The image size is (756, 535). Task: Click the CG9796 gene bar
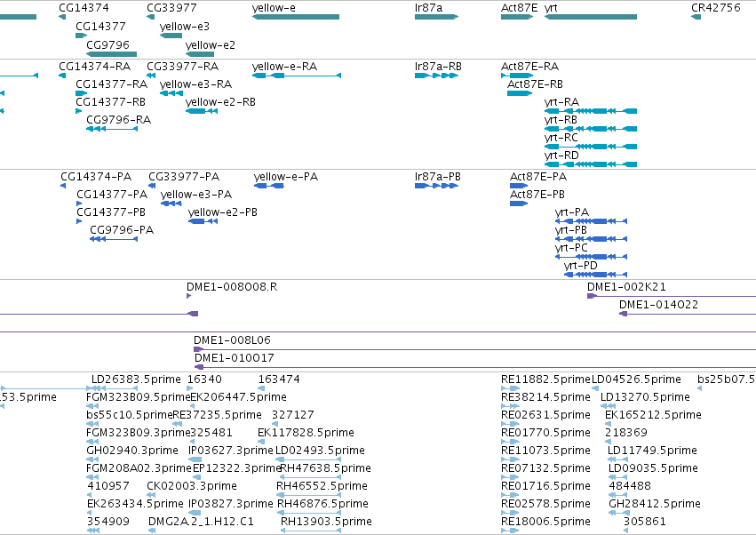click(111, 54)
